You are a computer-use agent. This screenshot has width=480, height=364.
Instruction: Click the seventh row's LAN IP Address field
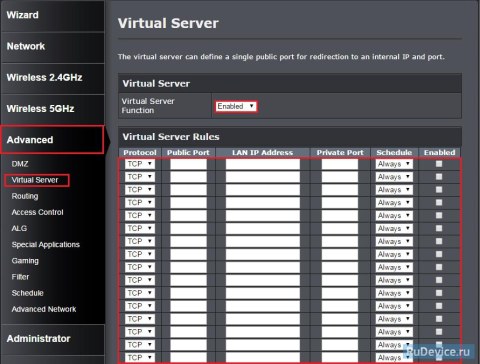tap(263, 241)
